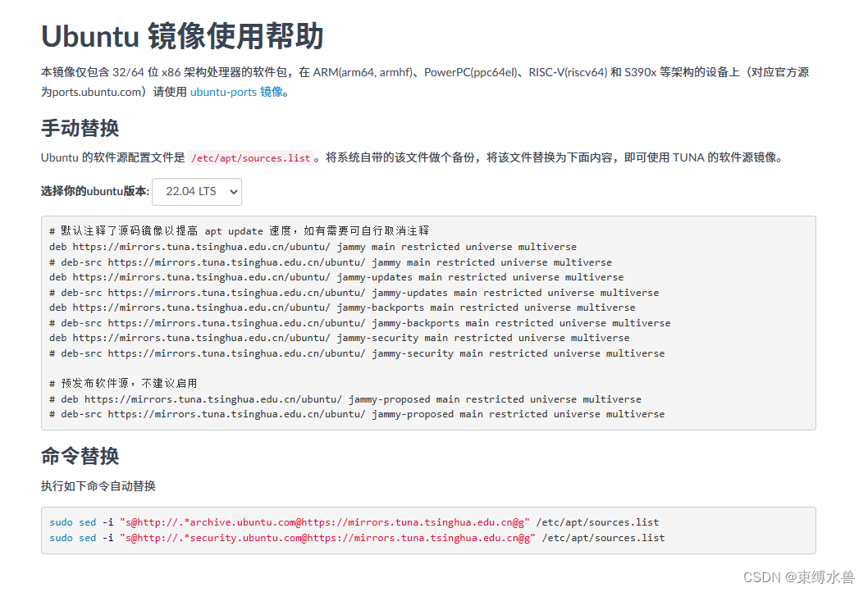Screen dimensions: 868x592
Task: Click the sed command replacing archive.ubuntu.com
Action: pyautogui.click(x=354, y=522)
